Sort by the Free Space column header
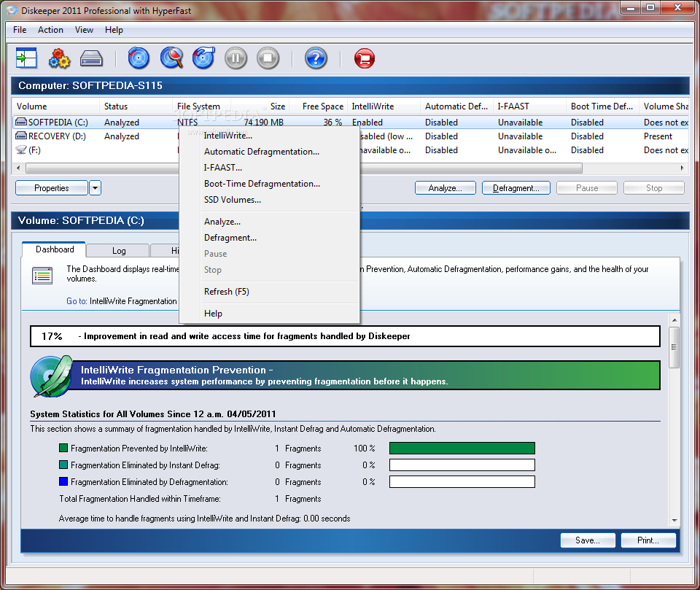This screenshot has height=590, width=700. (319, 106)
